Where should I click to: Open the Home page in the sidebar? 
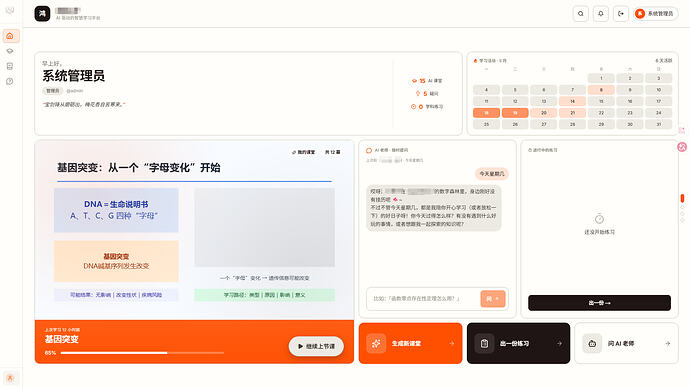tap(10, 36)
